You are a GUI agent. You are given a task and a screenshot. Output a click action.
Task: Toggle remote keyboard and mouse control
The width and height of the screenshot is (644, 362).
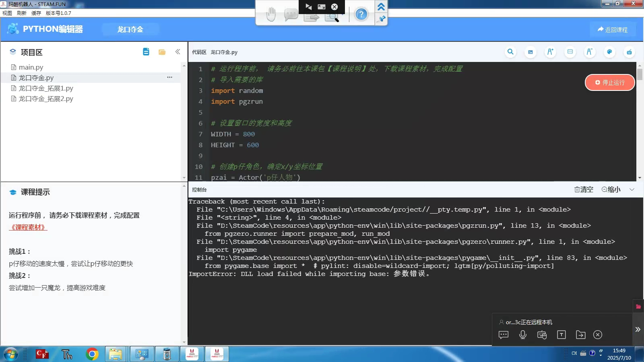pos(542,335)
